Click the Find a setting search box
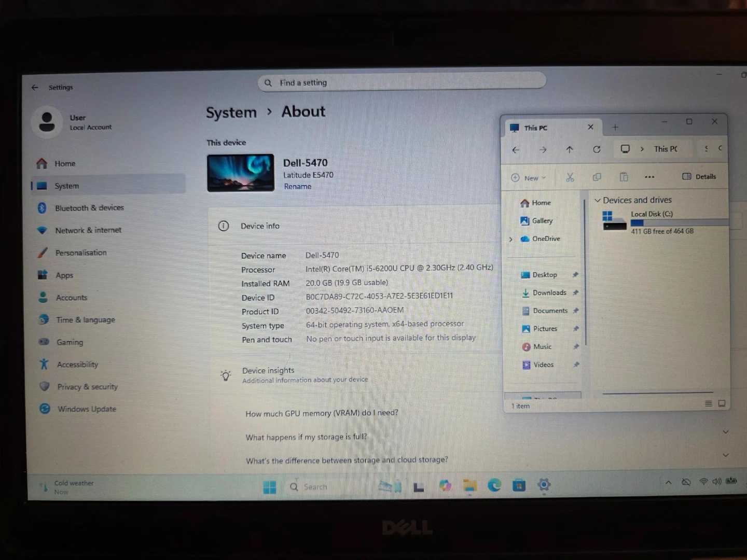Image resolution: width=747 pixels, height=560 pixels. point(402,82)
